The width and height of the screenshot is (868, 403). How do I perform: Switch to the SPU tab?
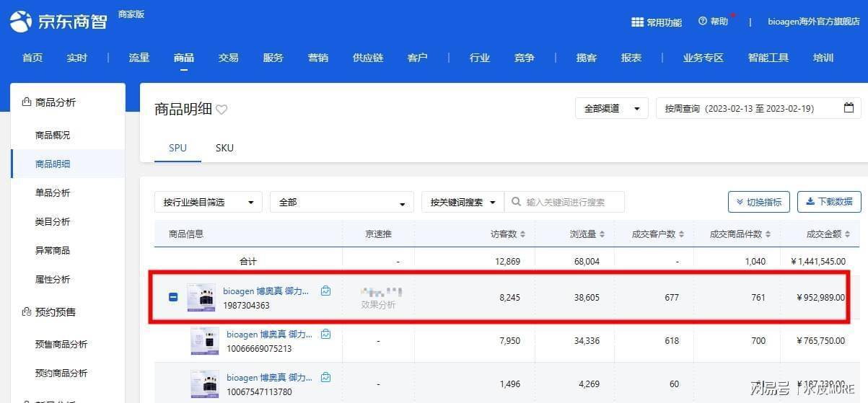177,148
